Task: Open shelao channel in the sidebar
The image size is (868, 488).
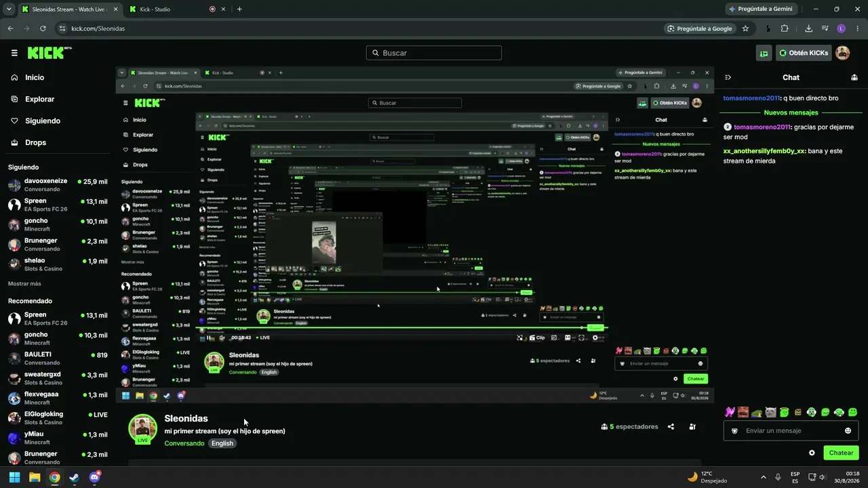Action: pos(58,264)
